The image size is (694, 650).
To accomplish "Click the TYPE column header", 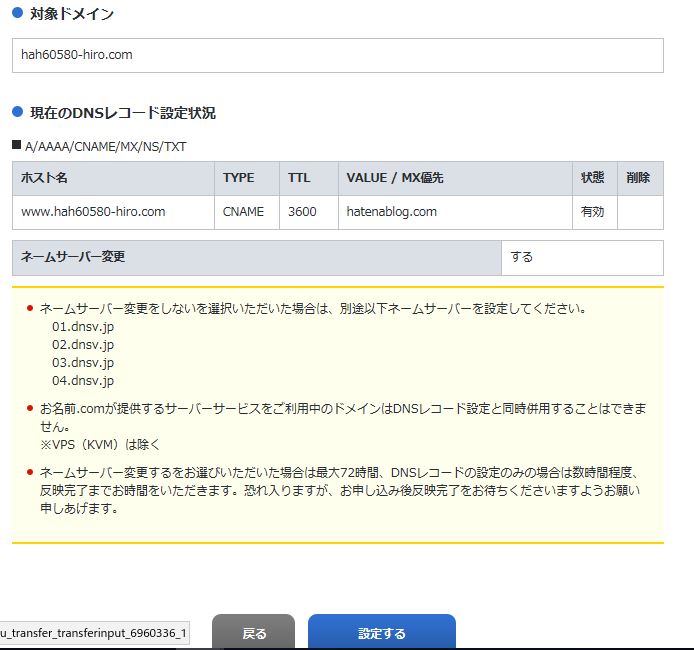I will click(x=247, y=178).
